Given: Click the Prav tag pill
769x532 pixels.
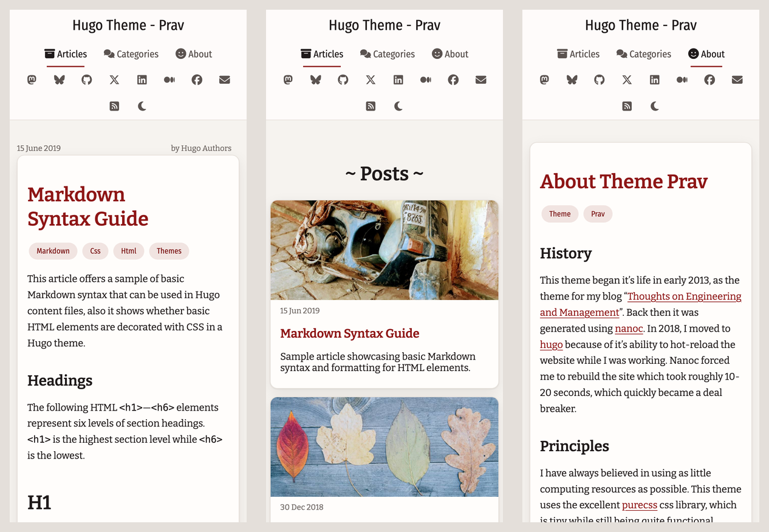Looking at the screenshot, I should click(598, 214).
